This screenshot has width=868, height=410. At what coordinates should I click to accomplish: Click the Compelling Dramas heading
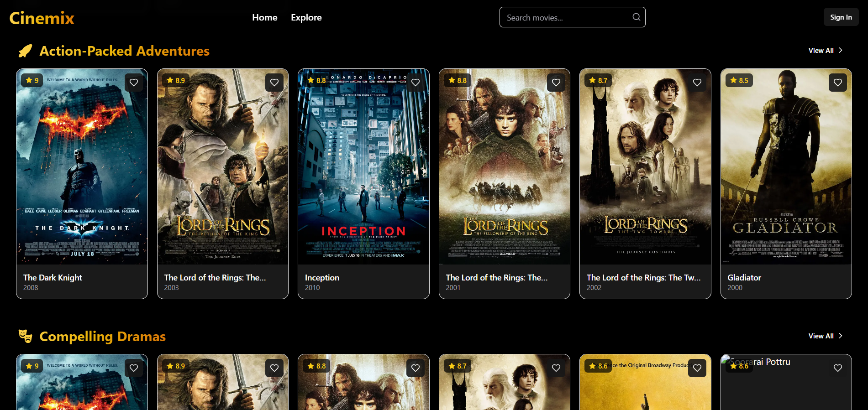click(x=102, y=337)
